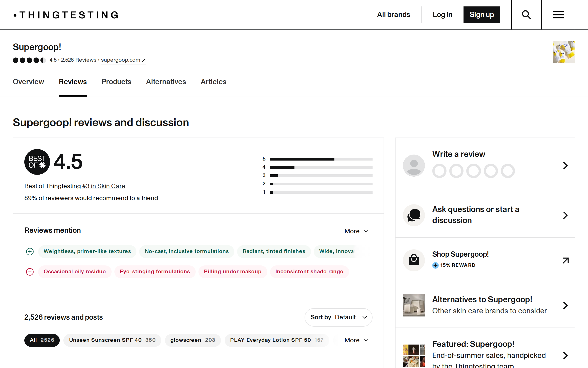The height and width of the screenshot is (368, 588).
Task: Toggle the All 2526 filter chip
Action: (42, 340)
